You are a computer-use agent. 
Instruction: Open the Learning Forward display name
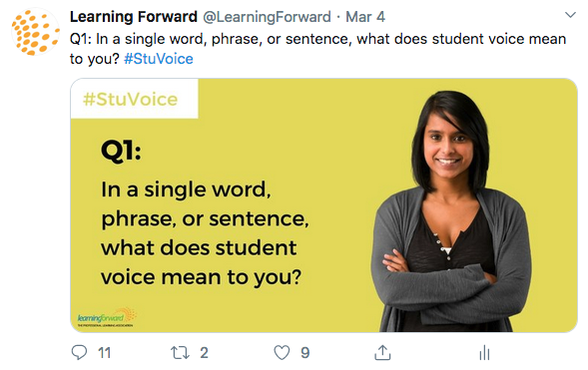(134, 17)
